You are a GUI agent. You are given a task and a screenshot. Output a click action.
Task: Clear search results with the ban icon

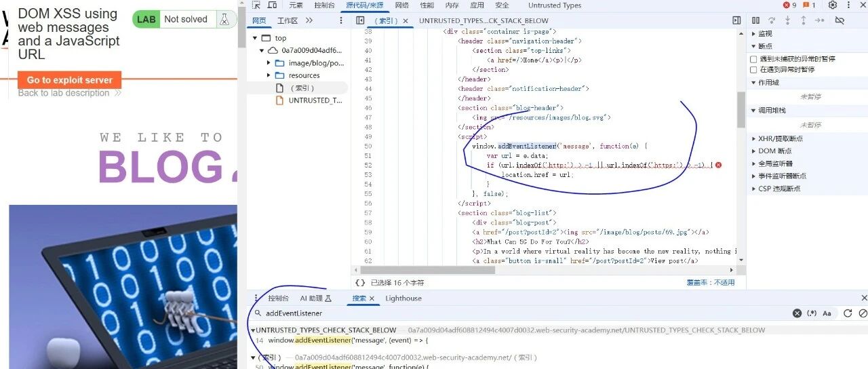click(863, 313)
